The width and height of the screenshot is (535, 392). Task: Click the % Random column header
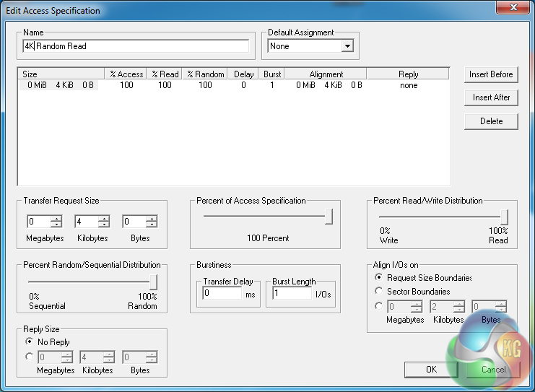pos(205,74)
